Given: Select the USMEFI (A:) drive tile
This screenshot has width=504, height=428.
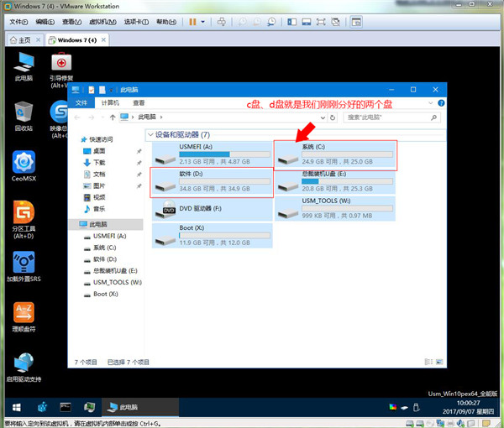Looking at the screenshot, I should pos(213,154).
